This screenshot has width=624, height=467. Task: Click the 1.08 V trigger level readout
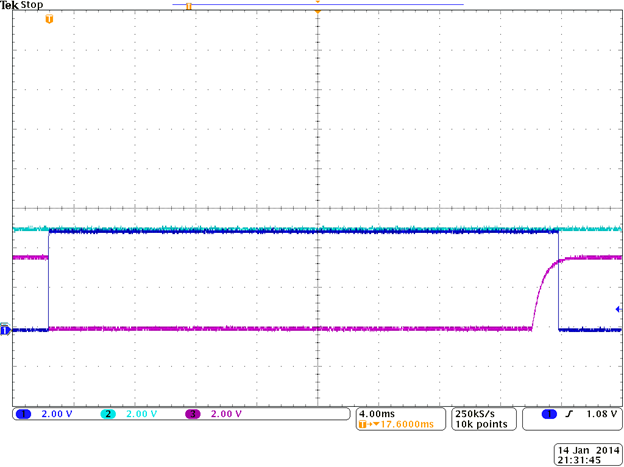click(601, 414)
